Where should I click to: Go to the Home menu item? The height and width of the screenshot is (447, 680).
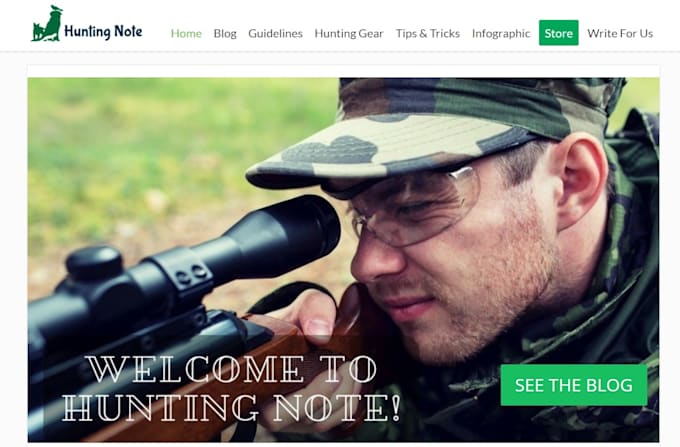point(186,33)
